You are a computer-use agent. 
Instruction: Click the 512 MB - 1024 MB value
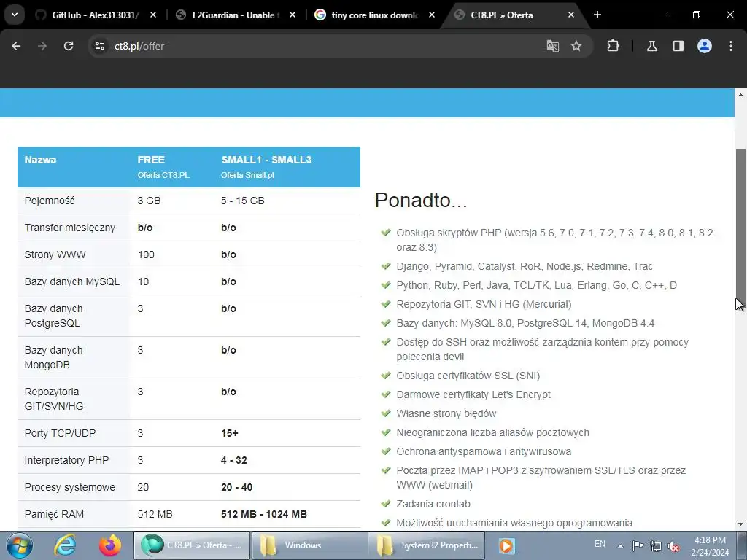click(x=264, y=514)
